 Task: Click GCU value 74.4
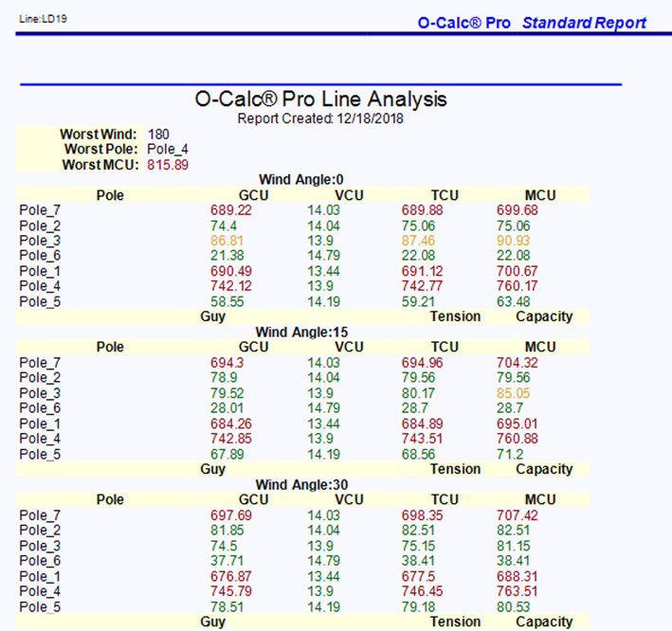[x=224, y=225]
